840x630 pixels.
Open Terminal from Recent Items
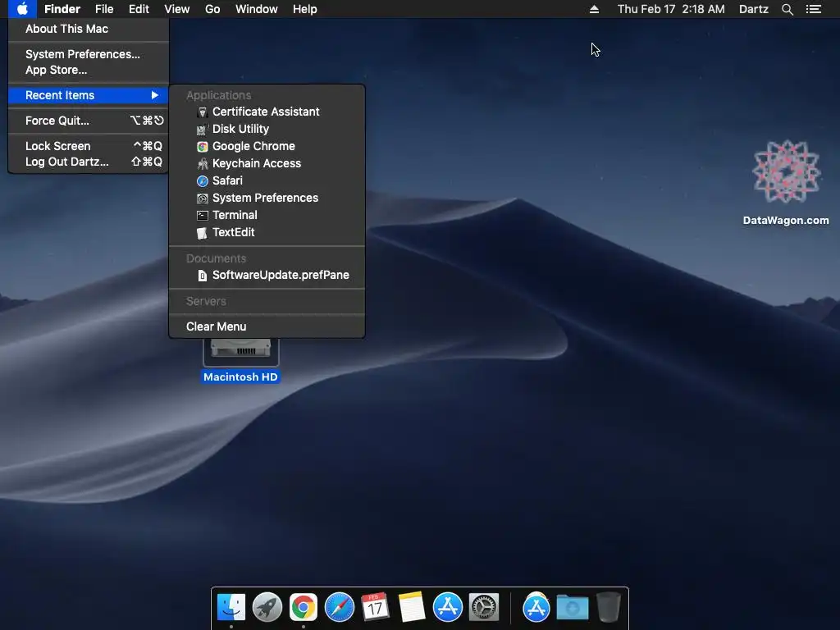[267, 215]
